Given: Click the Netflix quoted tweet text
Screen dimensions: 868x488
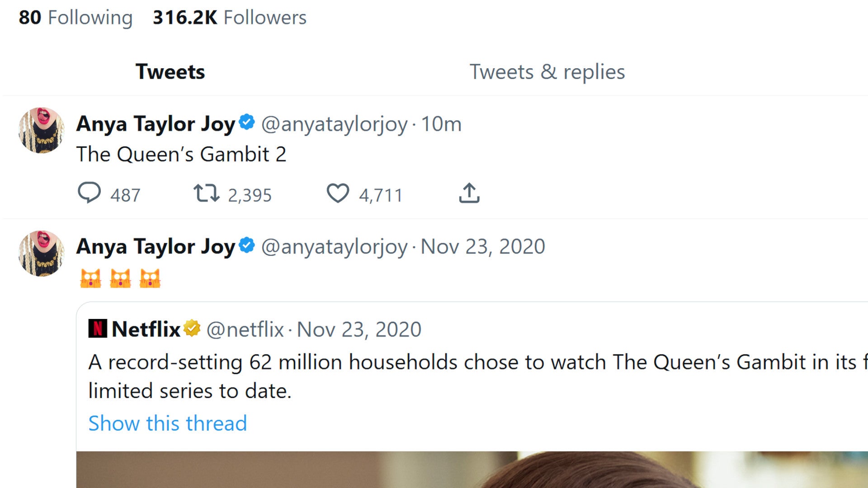Looking at the screenshot, I should coord(478,376).
